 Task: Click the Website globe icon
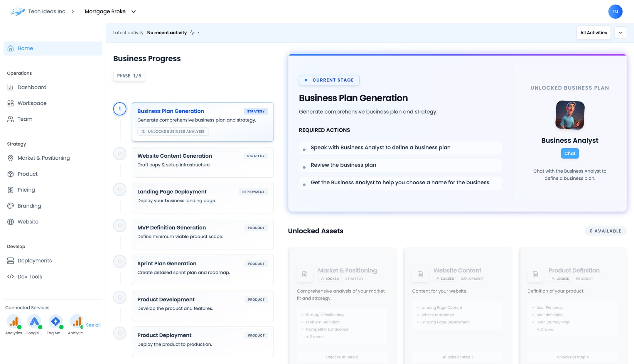click(11, 222)
